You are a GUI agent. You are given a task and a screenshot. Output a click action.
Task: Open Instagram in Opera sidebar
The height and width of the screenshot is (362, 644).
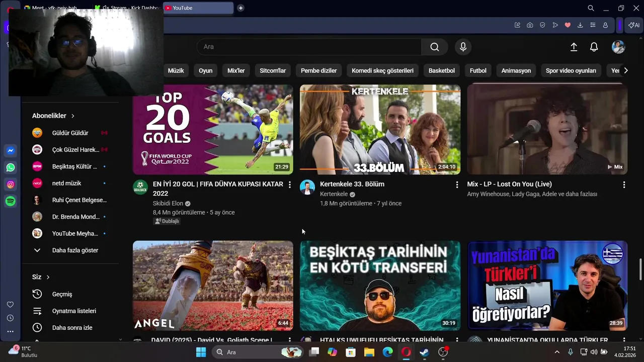[x=10, y=185]
